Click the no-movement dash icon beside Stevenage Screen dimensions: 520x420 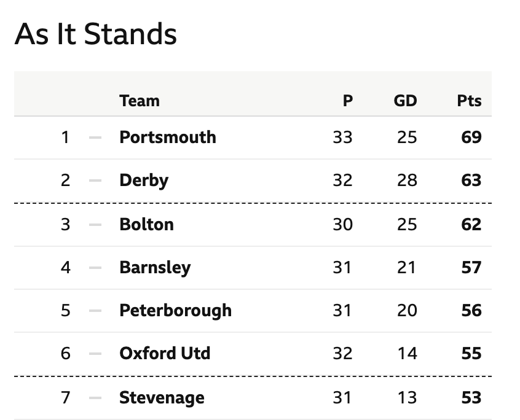coord(95,398)
